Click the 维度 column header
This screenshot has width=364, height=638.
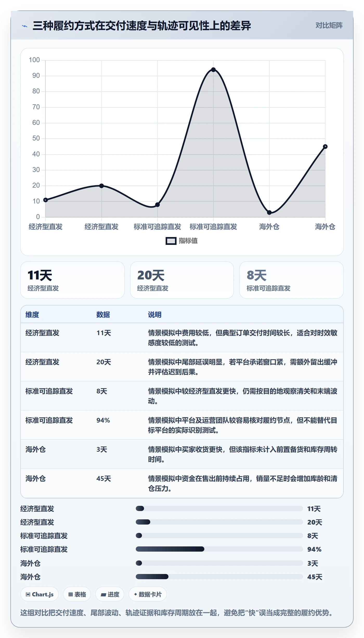[x=32, y=315]
